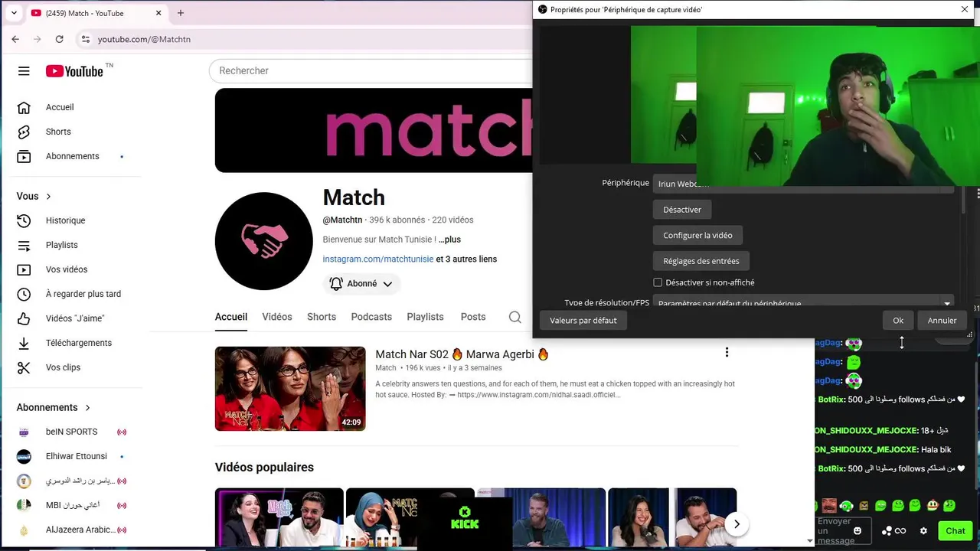Click the Désactiver button
980x551 pixels.
click(682, 210)
